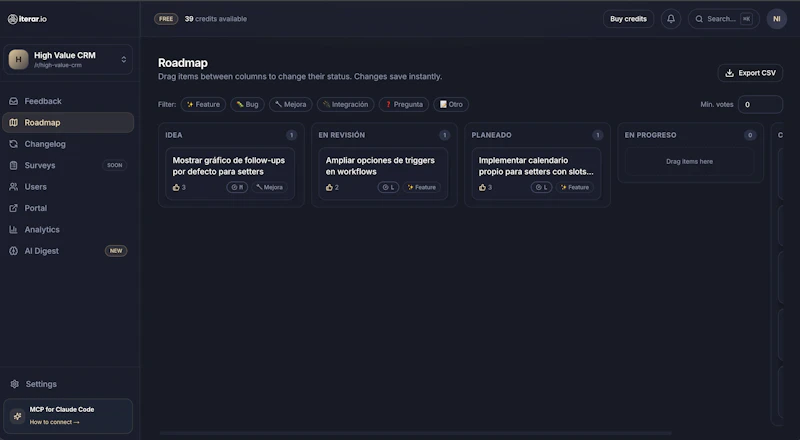Click the Drag items here placeholder
Image resolution: width=800 pixels, height=440 pixels.
pyautogui.click(x=689, y=161)
